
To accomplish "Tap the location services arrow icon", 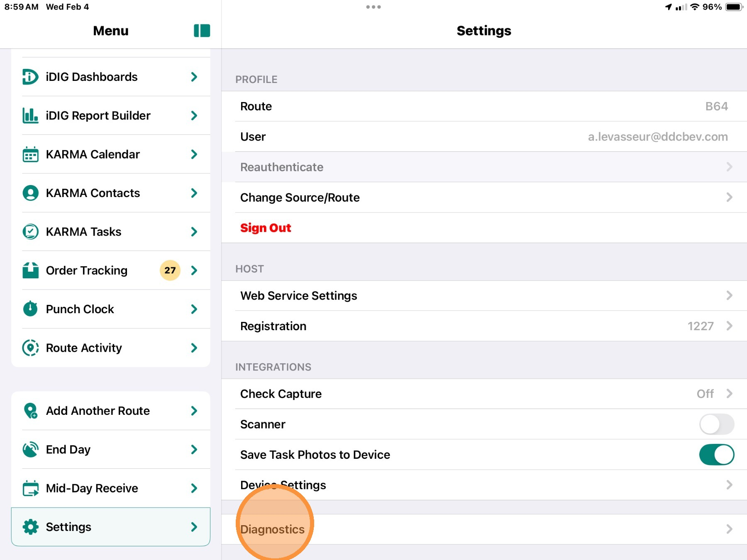I will coord(668,7).
